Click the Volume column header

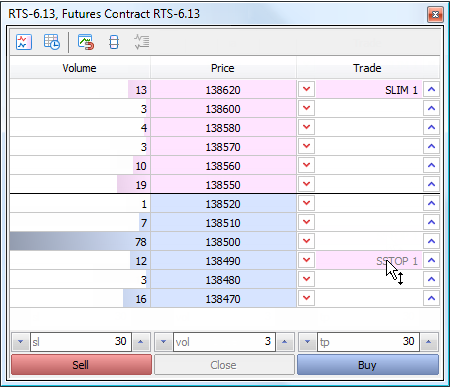[80, 68]
